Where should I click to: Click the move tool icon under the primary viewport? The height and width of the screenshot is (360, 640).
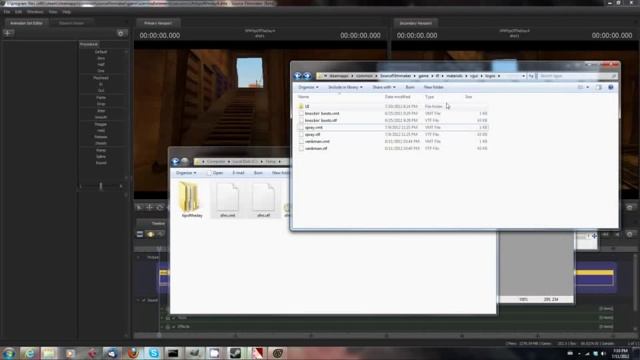150,208
